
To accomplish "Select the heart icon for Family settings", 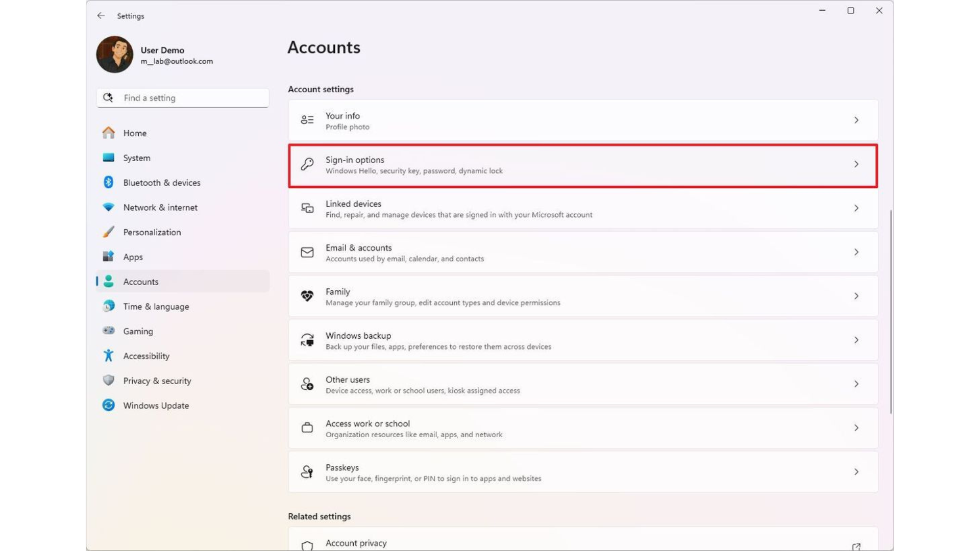I will point(307,296).
